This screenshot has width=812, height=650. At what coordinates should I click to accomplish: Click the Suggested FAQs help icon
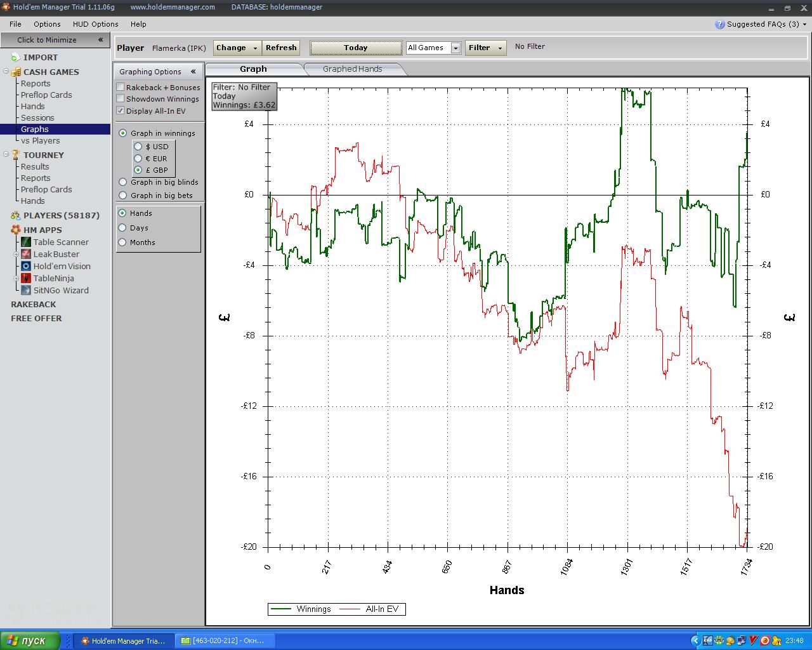point(719,24)
